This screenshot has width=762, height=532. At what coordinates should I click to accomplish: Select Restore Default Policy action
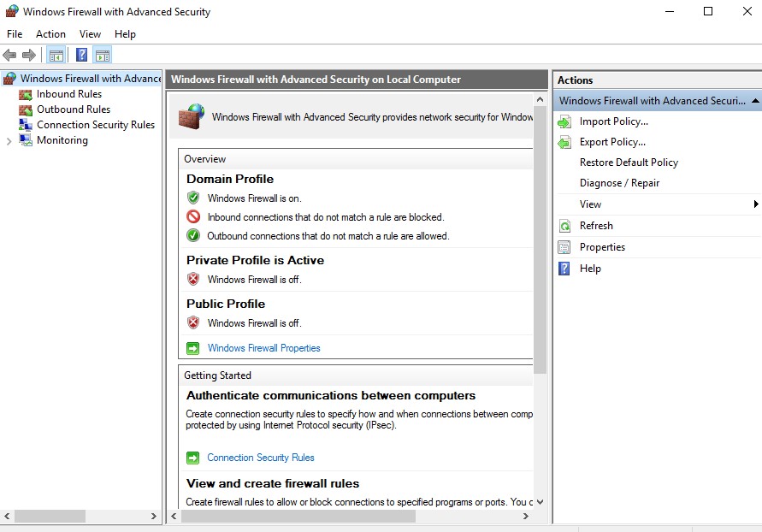pos(629,163)
